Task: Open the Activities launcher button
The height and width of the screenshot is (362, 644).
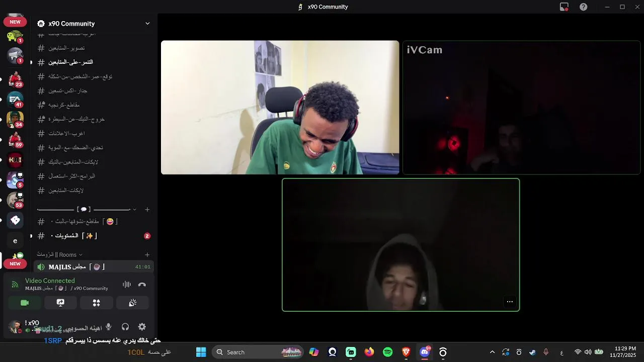Action: point(96,303)
